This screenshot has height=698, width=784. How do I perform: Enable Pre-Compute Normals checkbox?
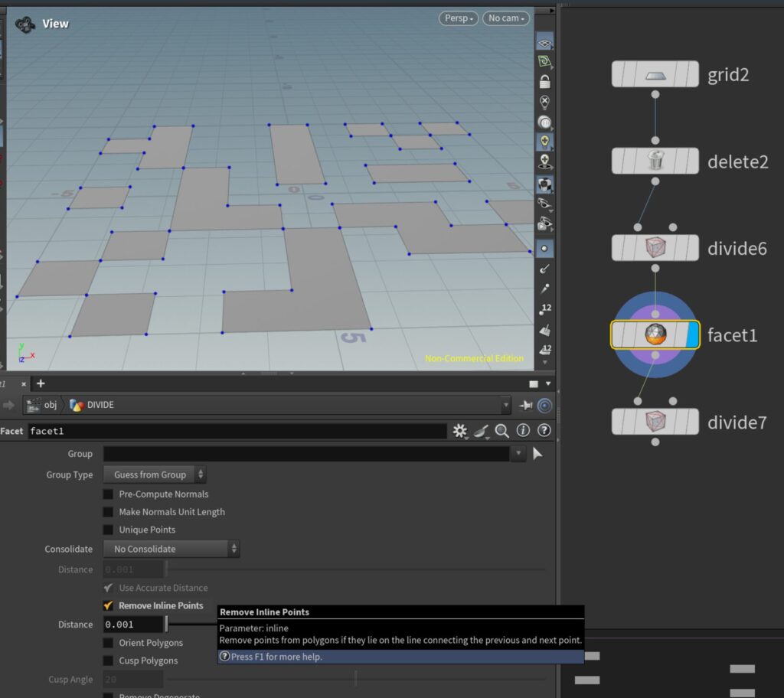pos(109,494)
